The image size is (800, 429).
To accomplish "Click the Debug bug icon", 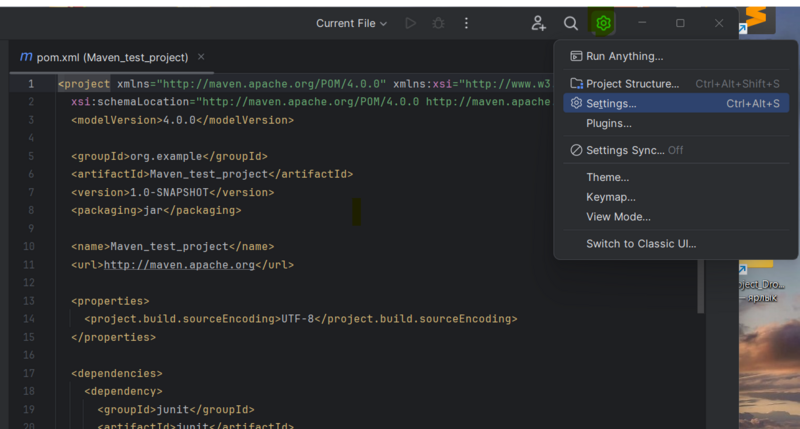I will (438, 23).
